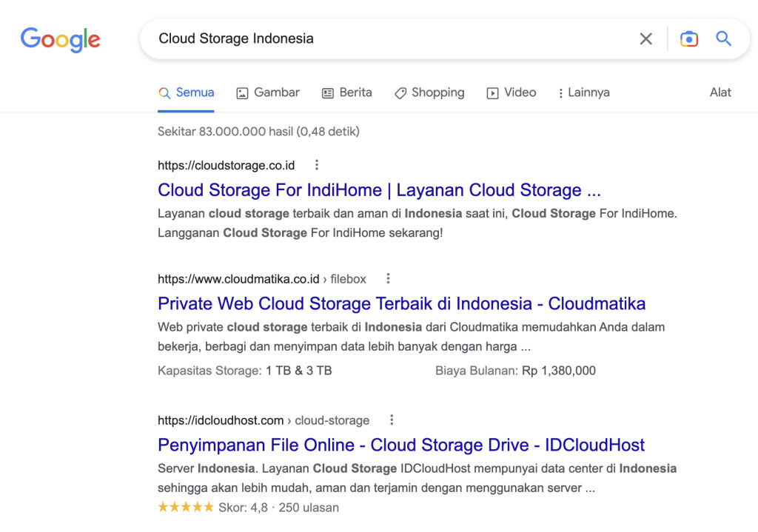
Task: Click the https://cloudstorage.co.id URL
Action: (227, 165)
